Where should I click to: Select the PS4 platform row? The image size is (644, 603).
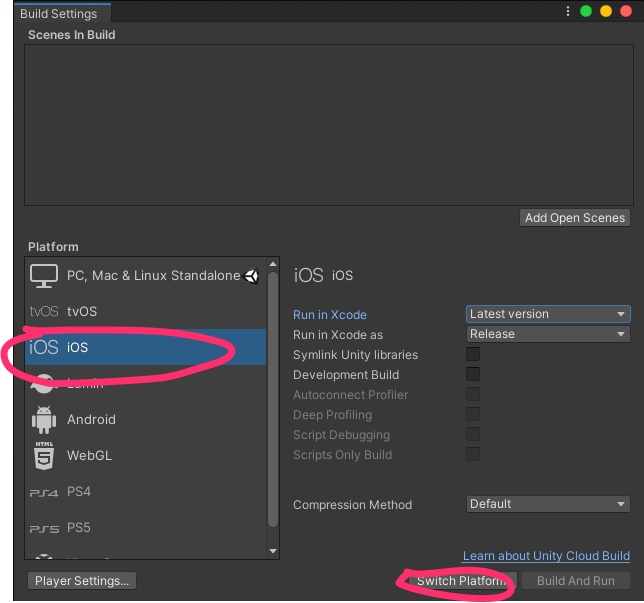coord(145,492)
